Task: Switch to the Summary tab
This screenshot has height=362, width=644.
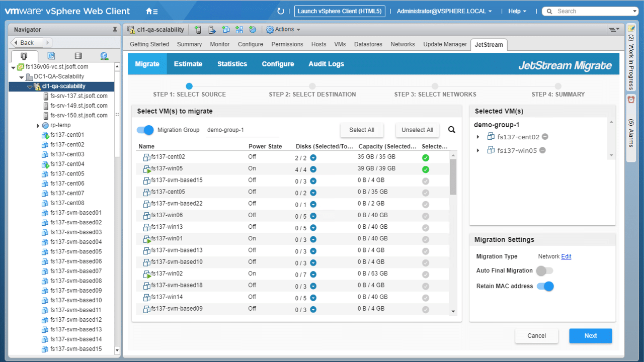Action: (190, 44)
